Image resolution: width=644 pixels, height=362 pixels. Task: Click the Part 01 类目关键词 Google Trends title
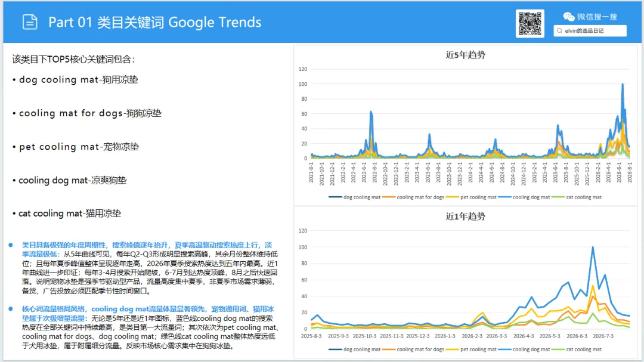pos(155,22)
